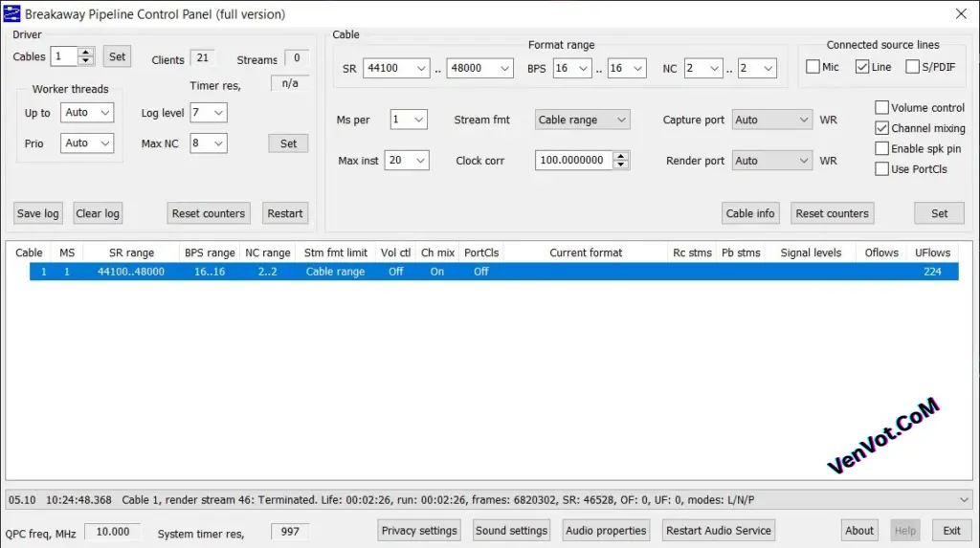This screenshot has width=980, height=548.
Task: Open Audio properties
Action: [606, 531]
